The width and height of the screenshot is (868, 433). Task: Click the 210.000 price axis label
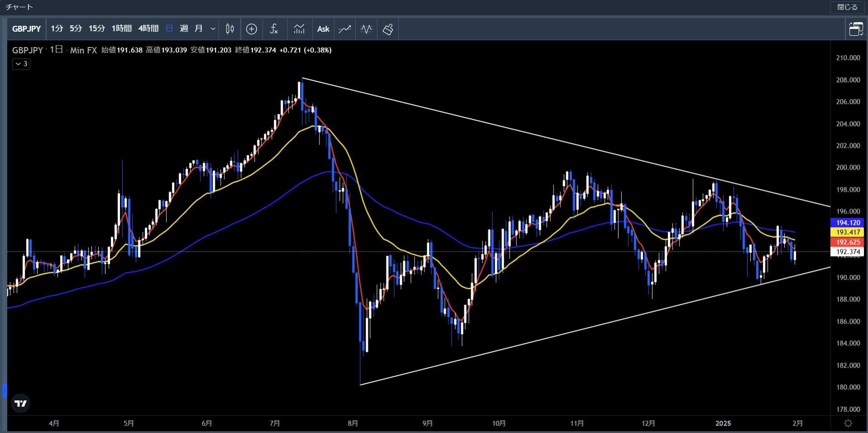(848, 58)
